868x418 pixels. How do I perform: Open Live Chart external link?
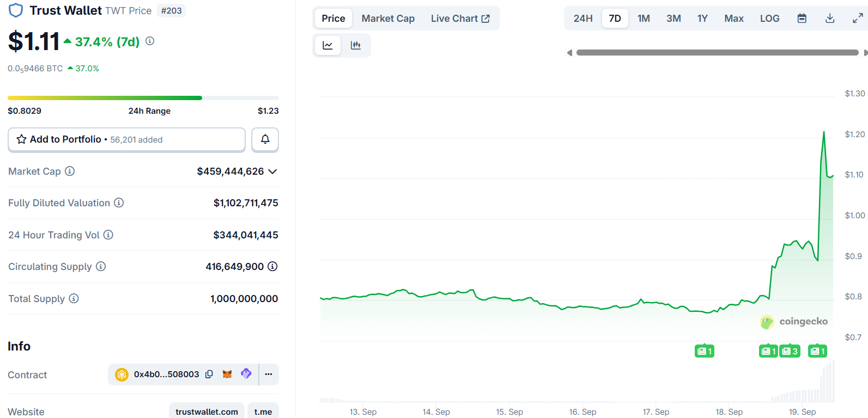(x=460, y=19)
